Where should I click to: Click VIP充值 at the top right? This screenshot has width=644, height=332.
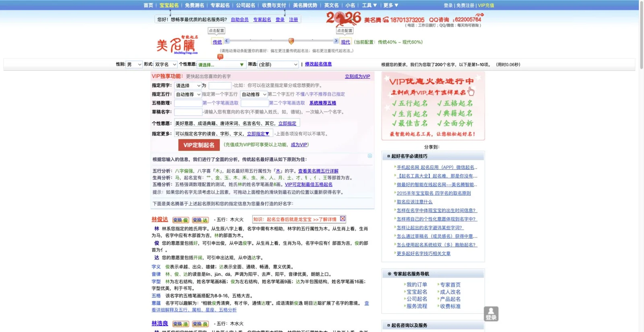click(486, 6)
